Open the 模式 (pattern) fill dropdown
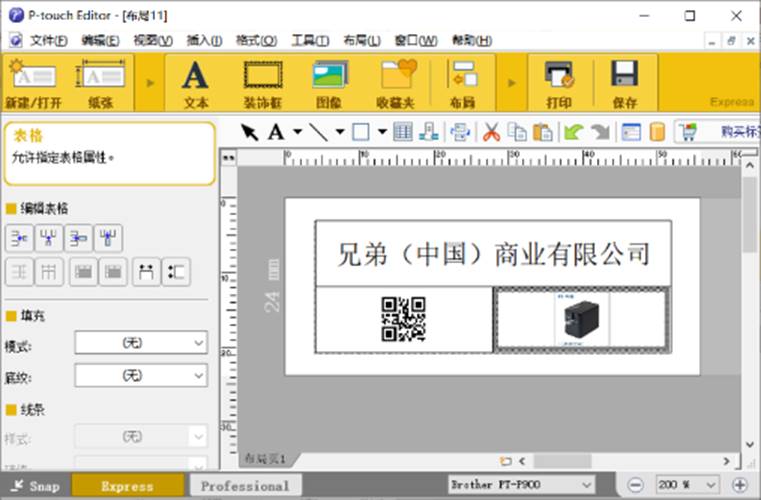Viewport: 761px width, 500px height. pyautogui.click(x=141, y=343)
